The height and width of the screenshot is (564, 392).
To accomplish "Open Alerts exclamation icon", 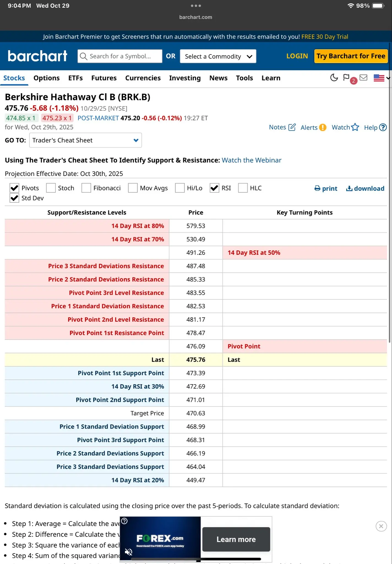I will (x=322, y=128).
